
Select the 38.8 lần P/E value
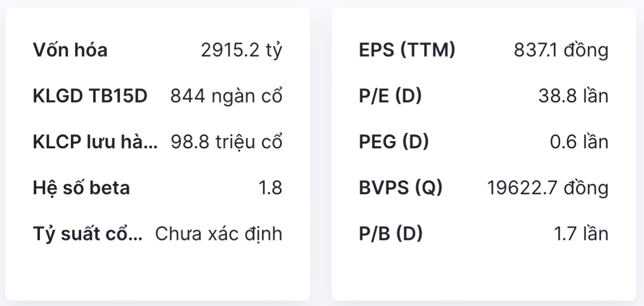coord(573,96)
